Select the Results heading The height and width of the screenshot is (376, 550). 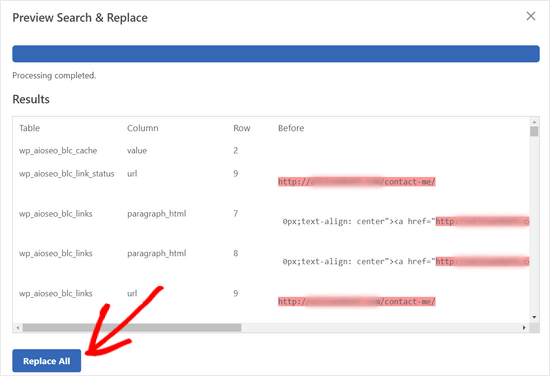pos(31,99)
